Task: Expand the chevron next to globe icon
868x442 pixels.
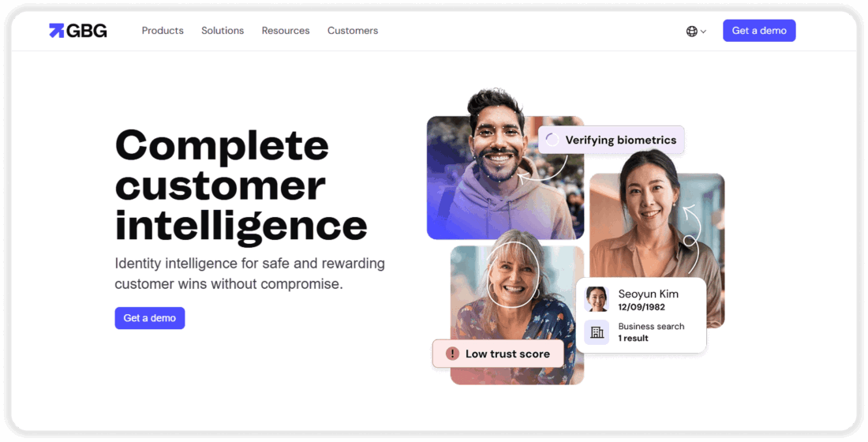Action: tap(703, 32)
